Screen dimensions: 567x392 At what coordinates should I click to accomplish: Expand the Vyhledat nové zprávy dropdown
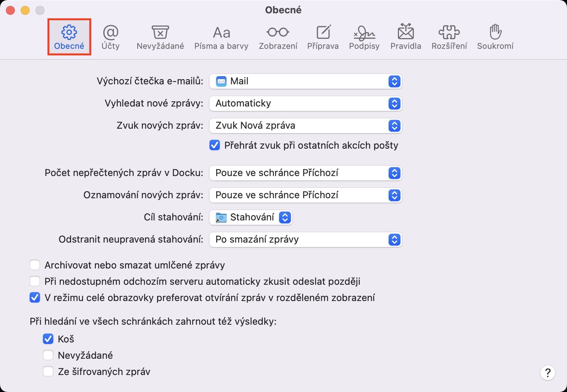[x=305, y=104]
